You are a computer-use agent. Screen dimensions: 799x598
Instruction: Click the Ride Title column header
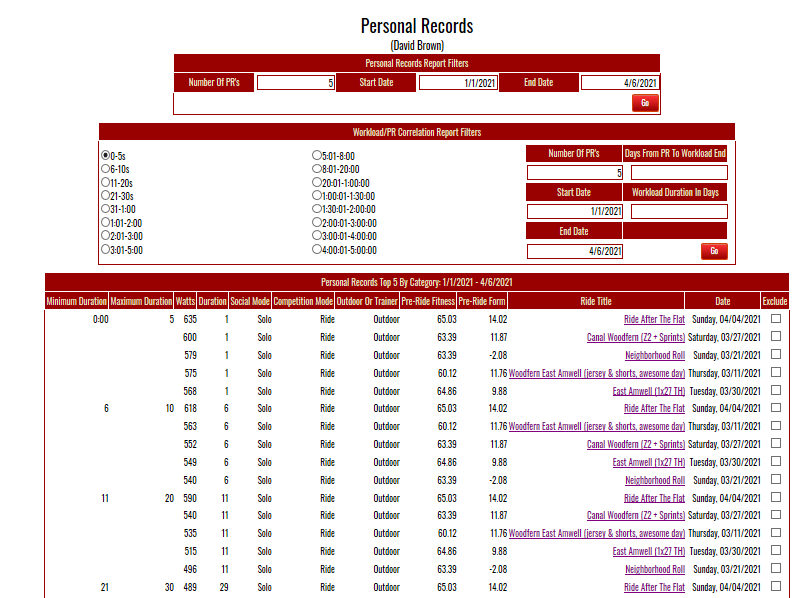tap(596, 301)
